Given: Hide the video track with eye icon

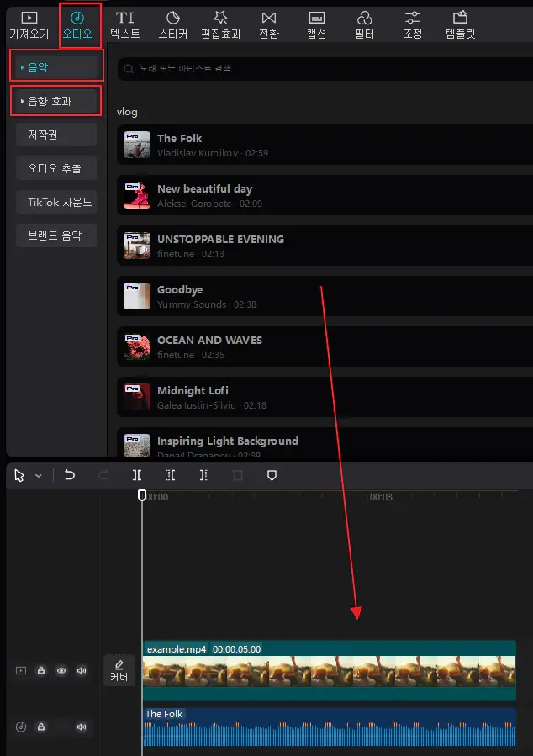Looking at the screenshot, I should coord(61,671).
